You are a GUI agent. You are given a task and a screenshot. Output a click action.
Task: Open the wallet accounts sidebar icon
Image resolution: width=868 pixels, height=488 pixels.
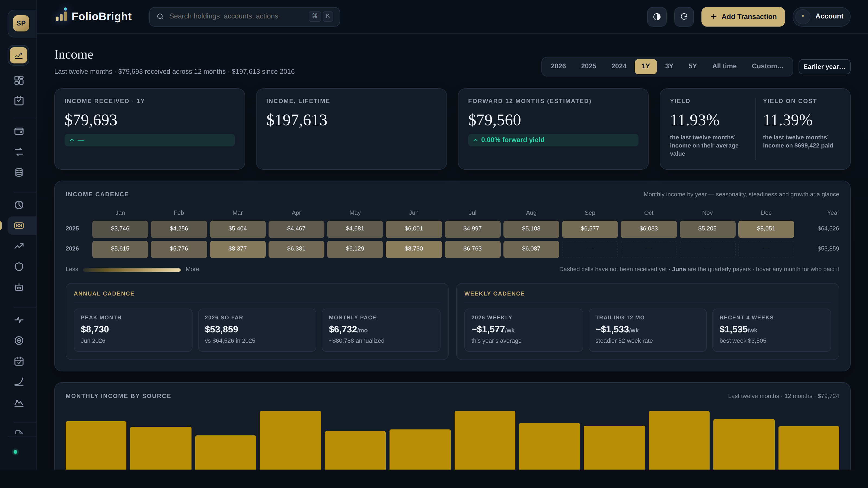19,131
